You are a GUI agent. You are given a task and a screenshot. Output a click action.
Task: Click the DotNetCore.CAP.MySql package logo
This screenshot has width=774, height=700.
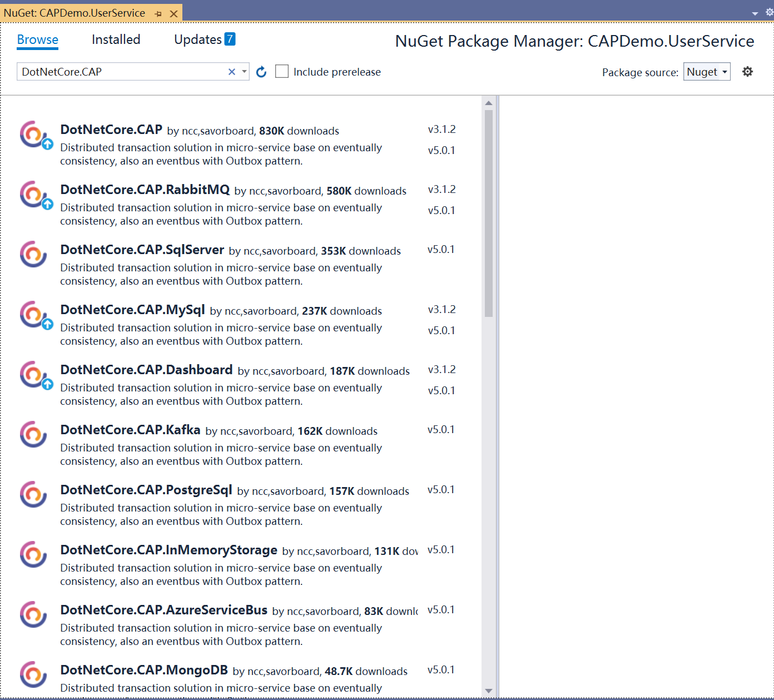click(x=33, y=314)
